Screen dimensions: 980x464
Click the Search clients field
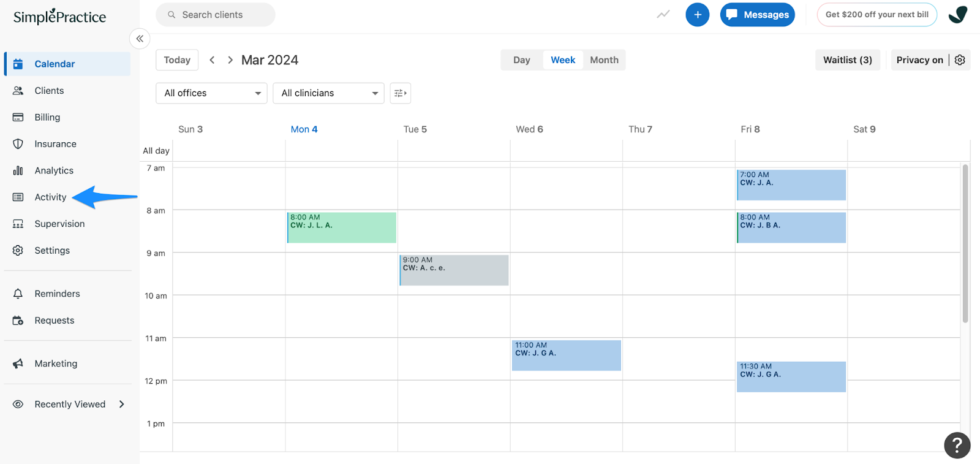click(x=216, y=15)
